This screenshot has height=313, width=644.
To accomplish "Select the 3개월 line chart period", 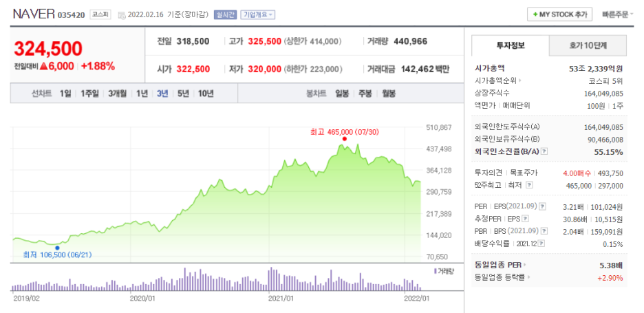I will (x=118, y=94).
